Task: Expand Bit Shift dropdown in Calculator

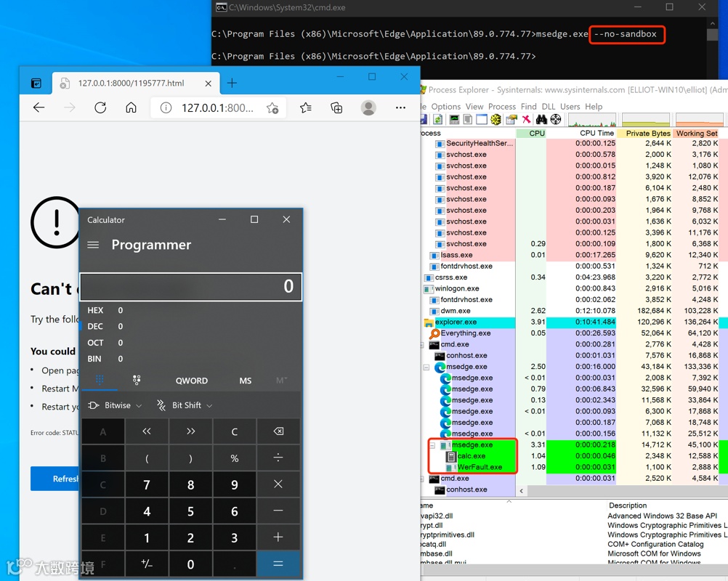Action: tap(185, 405)
